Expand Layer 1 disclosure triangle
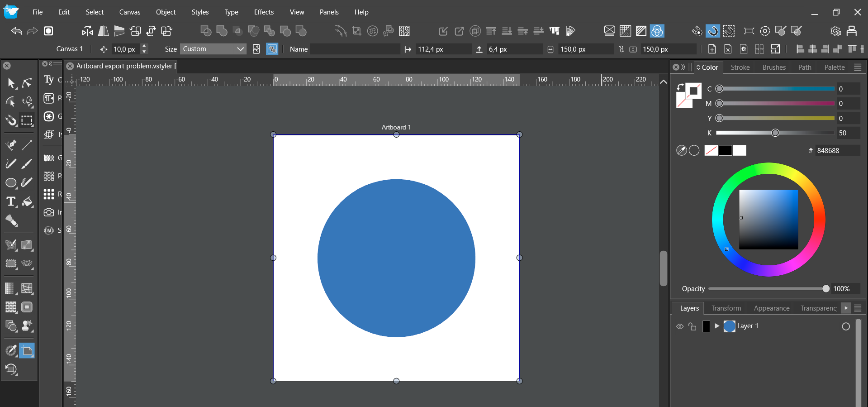Viewport: 868px width, 407px height. point(717,326)
